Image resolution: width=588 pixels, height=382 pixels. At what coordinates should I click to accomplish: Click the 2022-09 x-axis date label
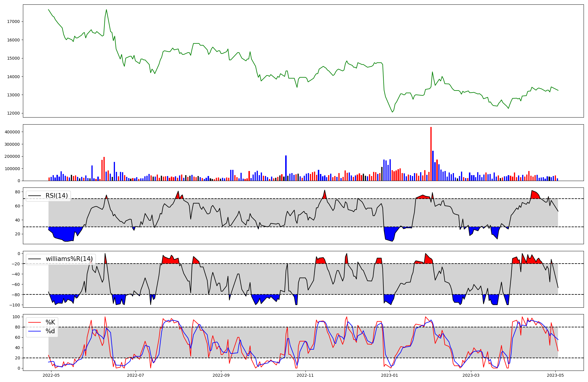tap(221, 375)
